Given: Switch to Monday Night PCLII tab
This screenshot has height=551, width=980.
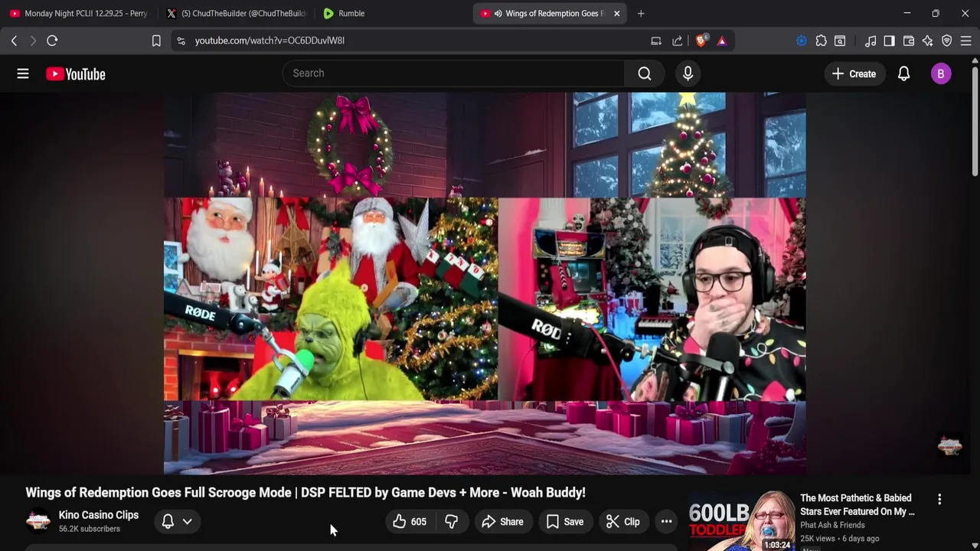Looking at the screenshot, I should coord(78,13).
